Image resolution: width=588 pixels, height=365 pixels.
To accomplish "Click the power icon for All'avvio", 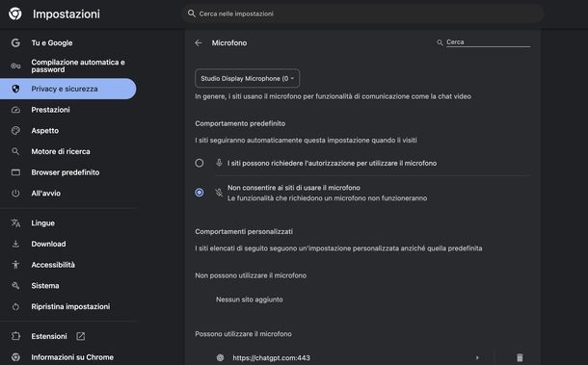I will (x=15, y=194).
